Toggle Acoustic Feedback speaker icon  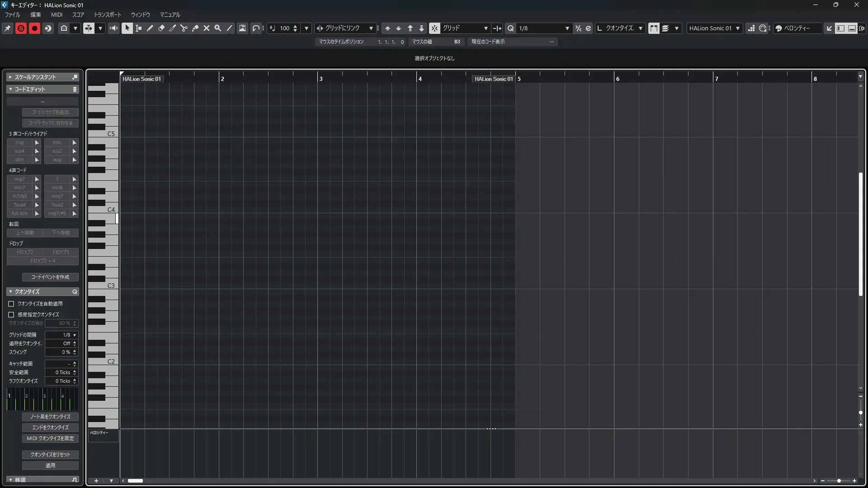coord(113,28)
